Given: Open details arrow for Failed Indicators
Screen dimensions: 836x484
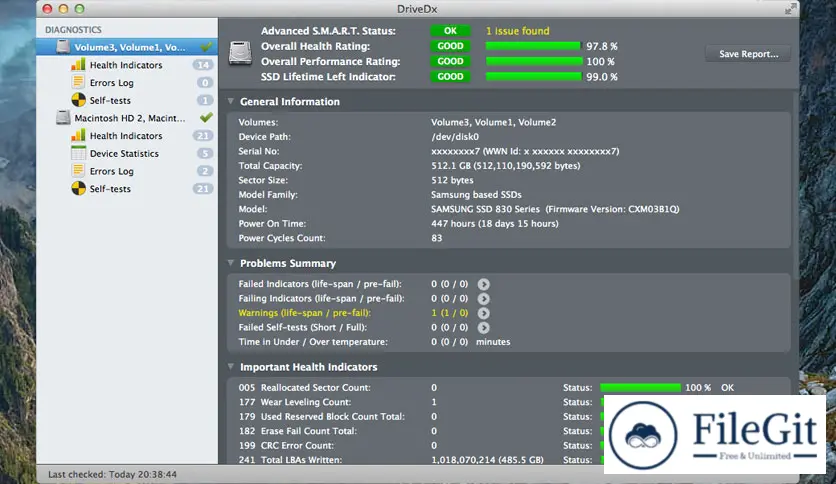Looking at the screenshot, I should (484, 284).
